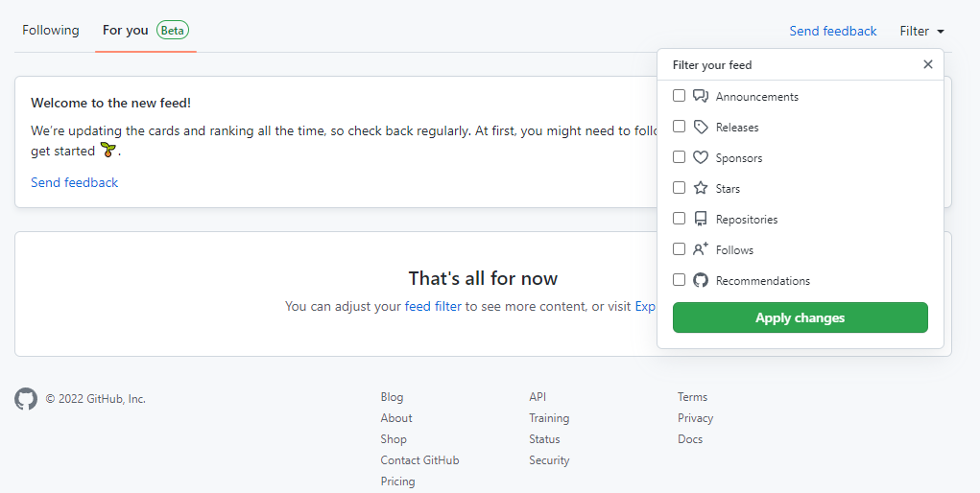Tick the Releases checkbox
The width and height of the screenshot is (980, 493).
coord(680,127)
